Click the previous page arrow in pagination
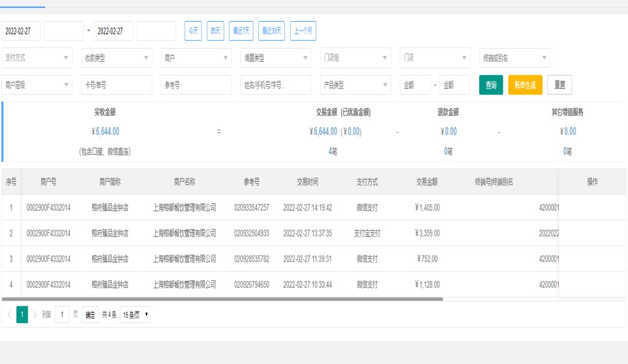The height and width of the screenshot is (364, 628). (x=9, y=315)
